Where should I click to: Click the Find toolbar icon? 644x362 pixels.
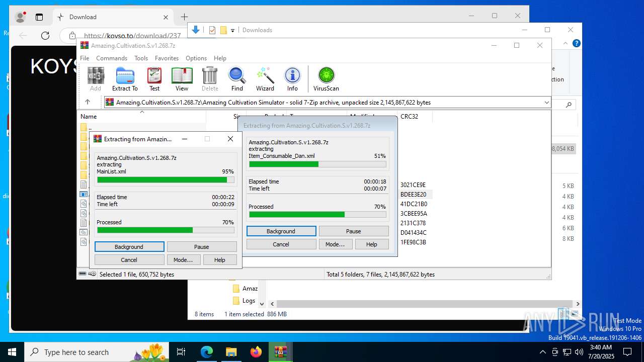pyautogui.click(x=237, y=79)
